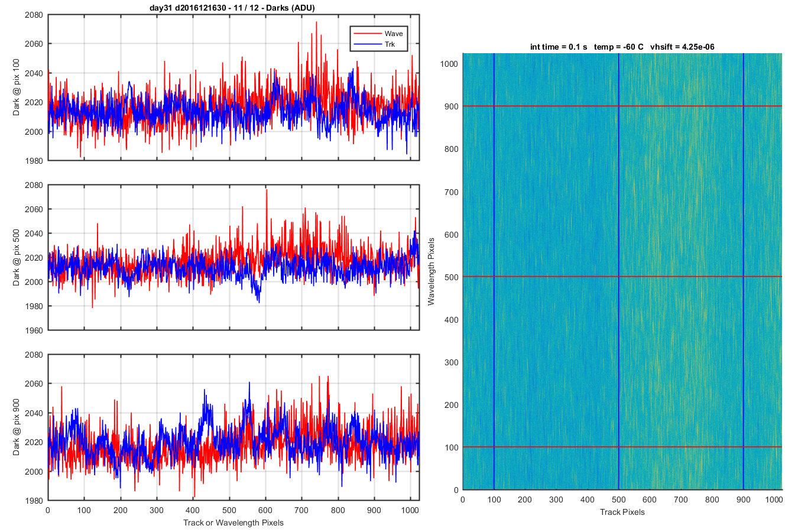Screen dimensions: 798x532
Task: Click the 'Dark @ pix 500' axis label
Action: coord(17,258)
